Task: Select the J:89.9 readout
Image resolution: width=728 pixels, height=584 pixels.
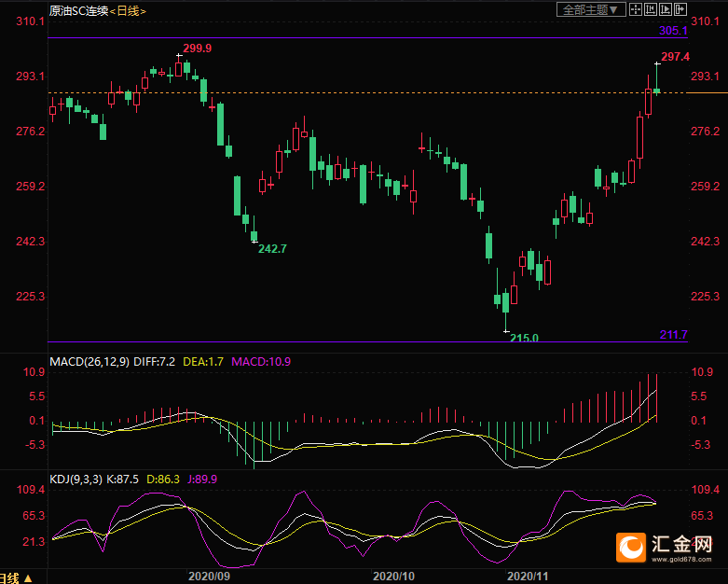Action: tap(202, 479)
